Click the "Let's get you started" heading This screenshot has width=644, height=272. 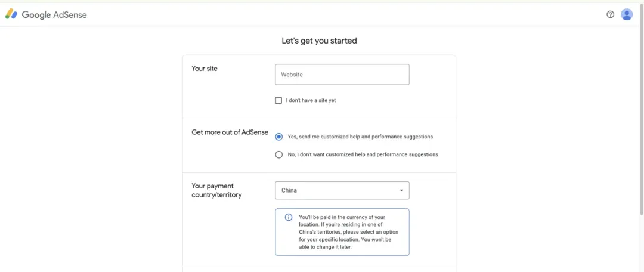click(319, 41)
